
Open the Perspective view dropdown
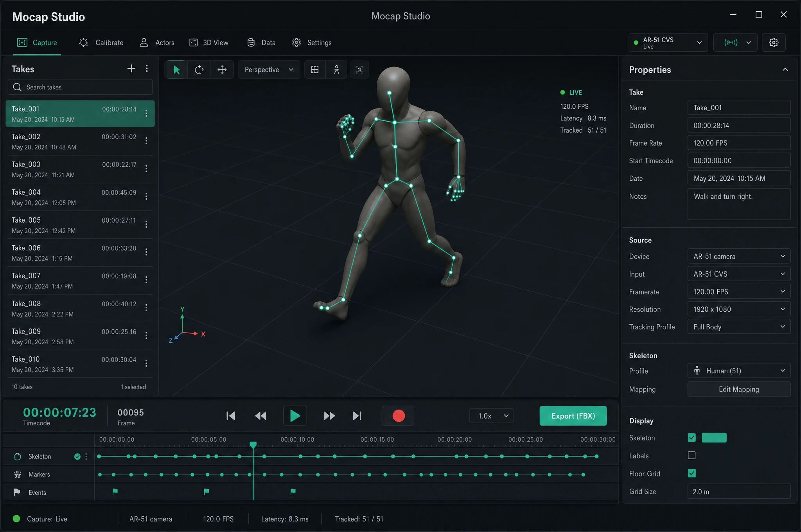[x=269, y=70]
